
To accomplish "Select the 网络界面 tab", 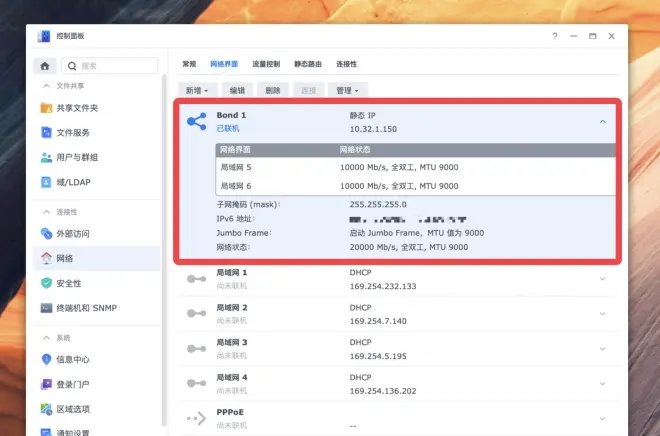I will 224,64.
